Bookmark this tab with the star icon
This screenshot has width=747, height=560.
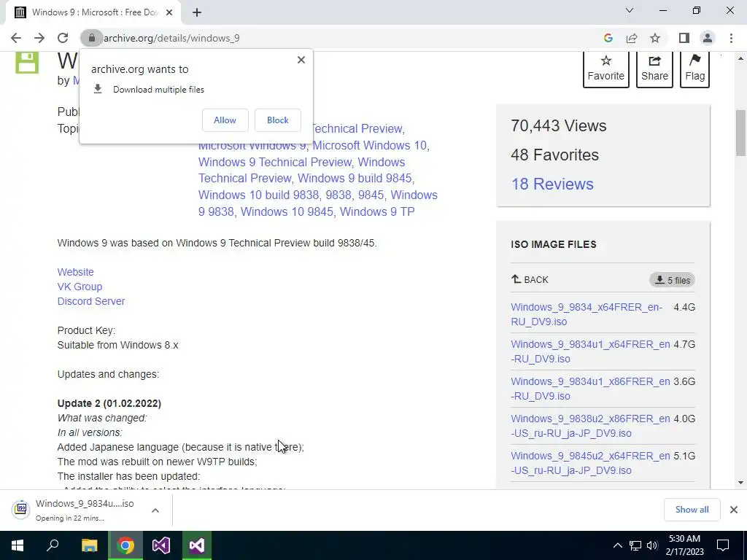pos(656,38)
